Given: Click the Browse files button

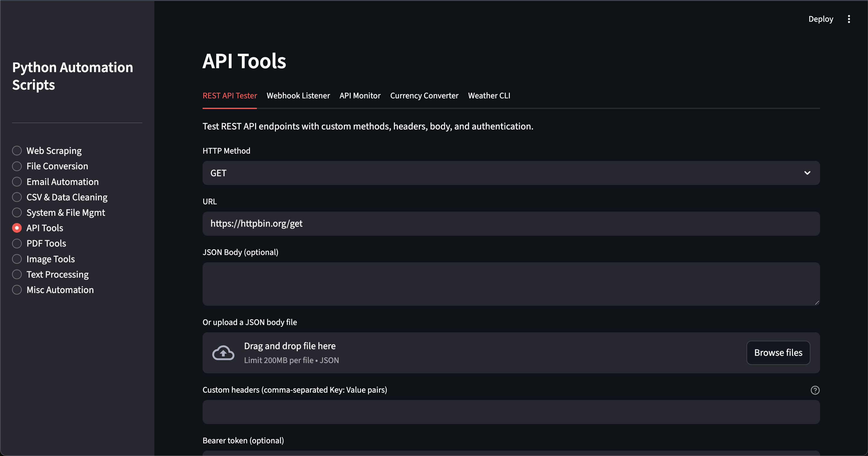Looking at the screenshot, I should (778, 353).
